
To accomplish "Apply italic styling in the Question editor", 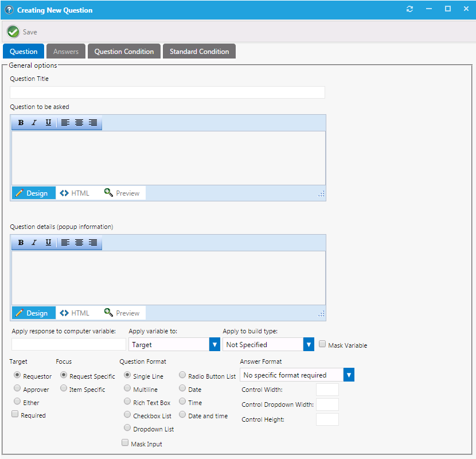I will 34,122.
